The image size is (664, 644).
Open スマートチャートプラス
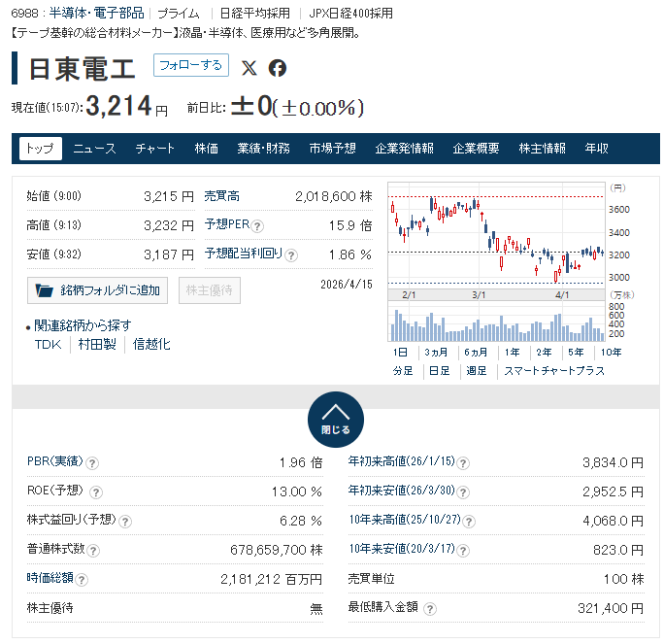554,371
